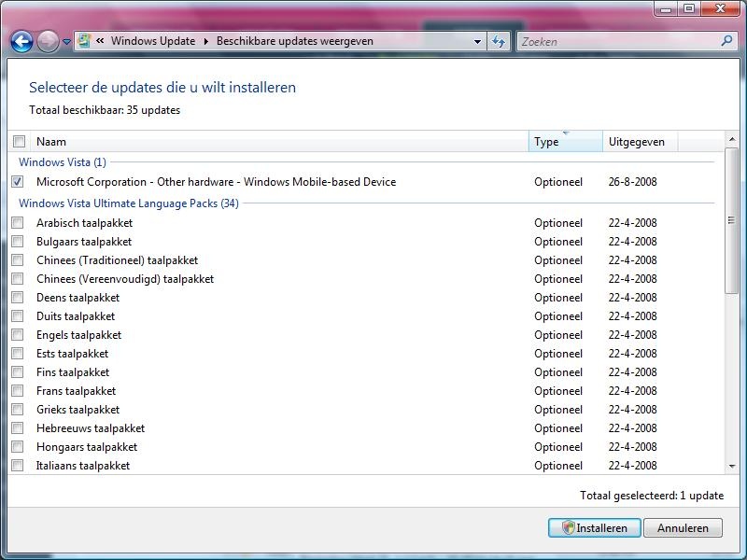Viewport: 747px width, 560px height.
Task: Select the Ests taalpakket checkbox
Action: pyautogui.click(x=18, y=354)
